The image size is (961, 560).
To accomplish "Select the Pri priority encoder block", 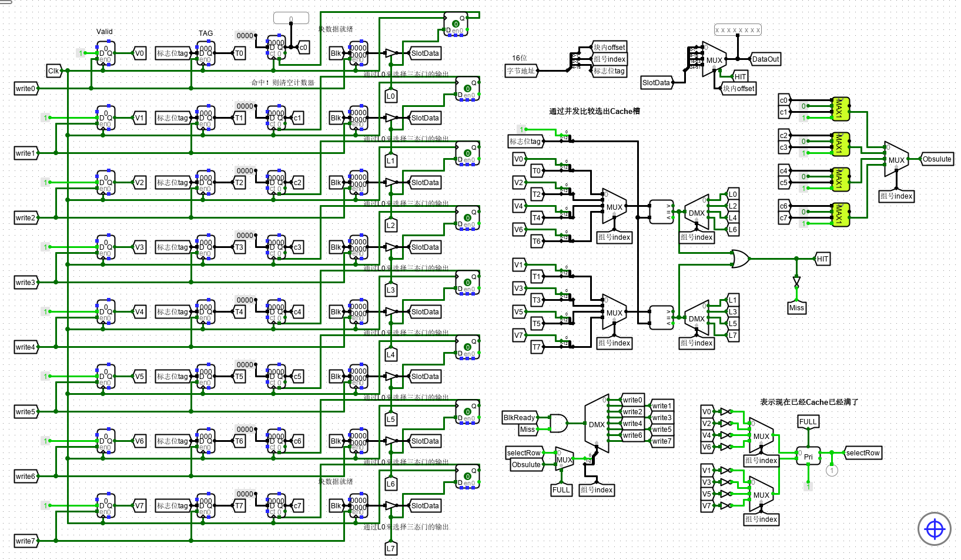I will click(808, 456).
